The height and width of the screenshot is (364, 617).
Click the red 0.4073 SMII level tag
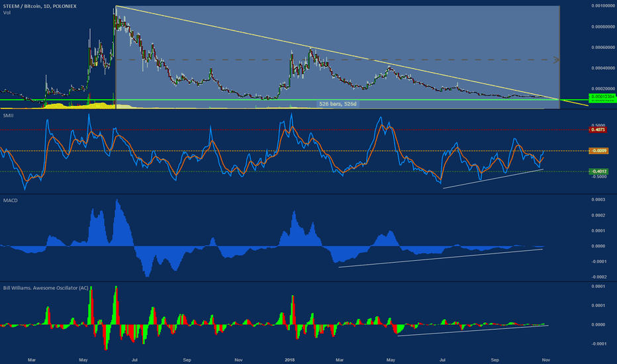(x=598, y=130)
